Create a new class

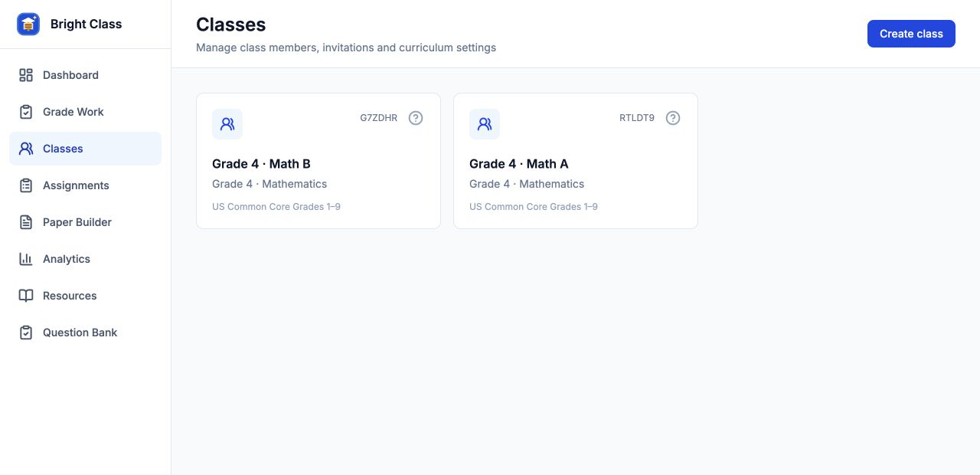point(911,34)
